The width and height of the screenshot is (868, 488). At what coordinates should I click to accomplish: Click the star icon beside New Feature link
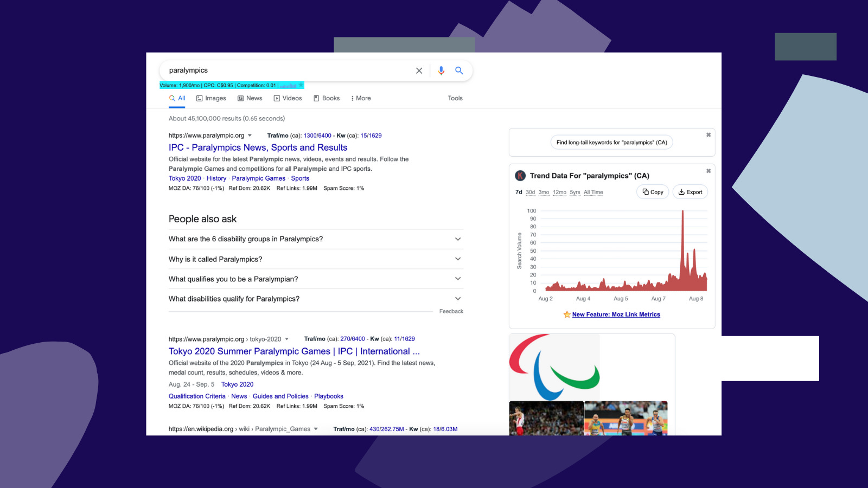pyautogui.click(x=567, y=314)
